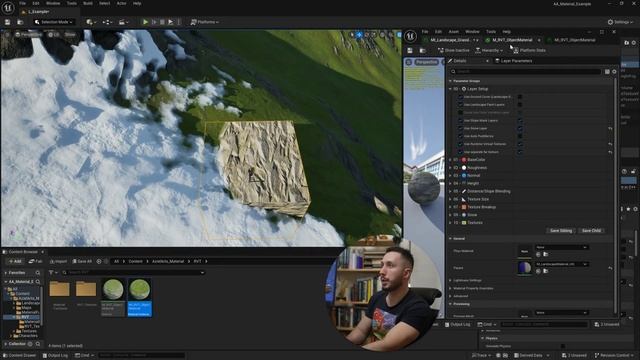Click Save All in Content Browser
This screenshot has height=360, width=640.
(x=82, y=261)
